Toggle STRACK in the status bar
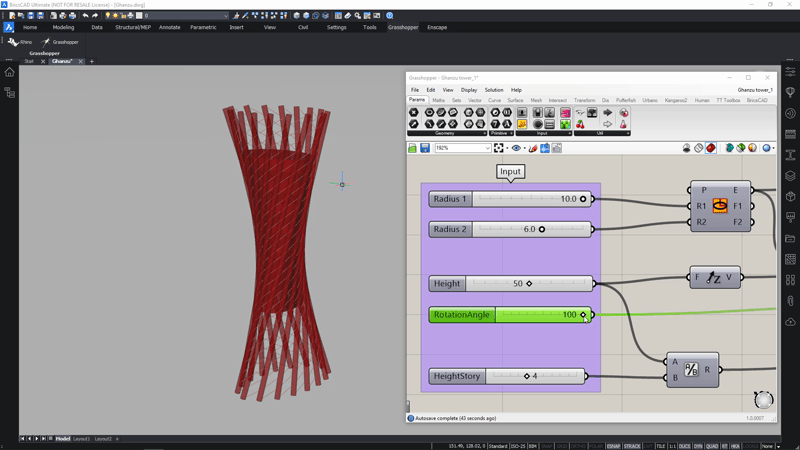Viewport: 800px width, 450px height. coord(632,446)
